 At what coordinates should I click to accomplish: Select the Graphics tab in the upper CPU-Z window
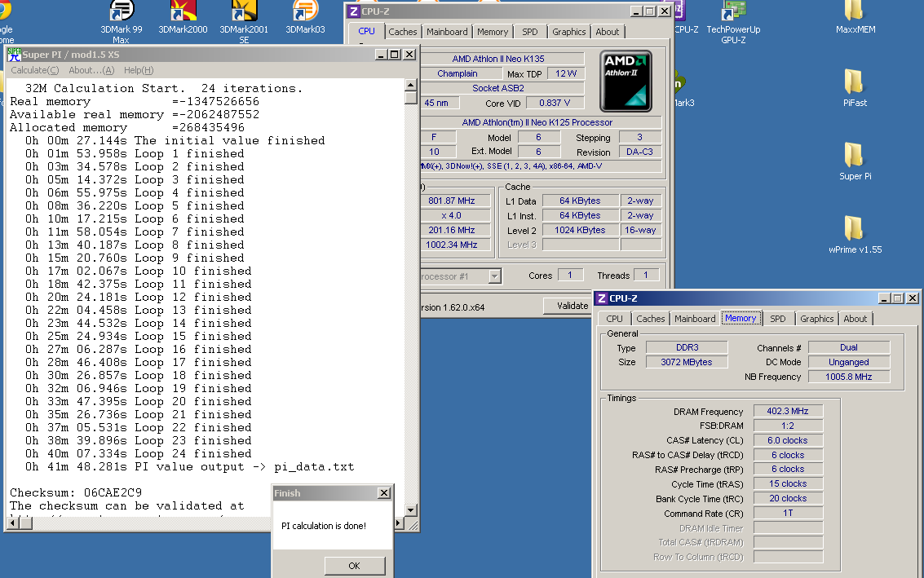pyautogui.click(x=568, y=32)
